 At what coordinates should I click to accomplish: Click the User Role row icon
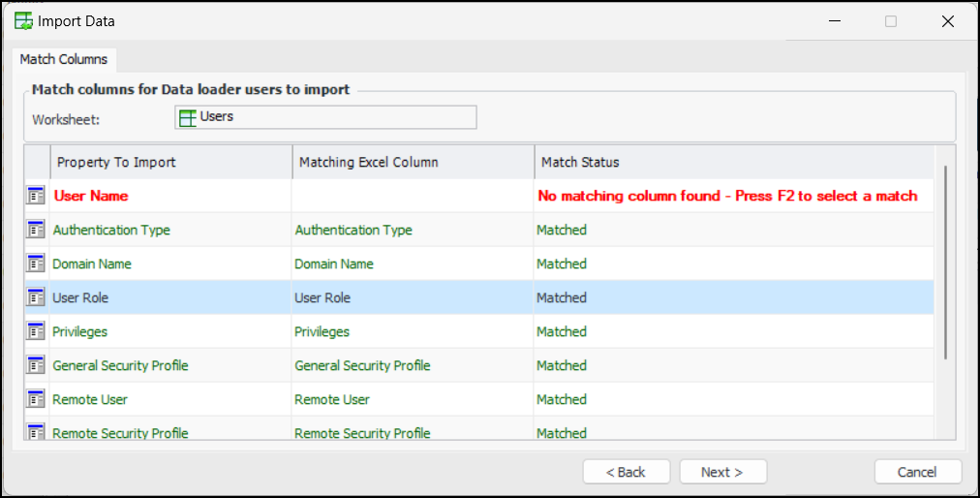point(37,297)
